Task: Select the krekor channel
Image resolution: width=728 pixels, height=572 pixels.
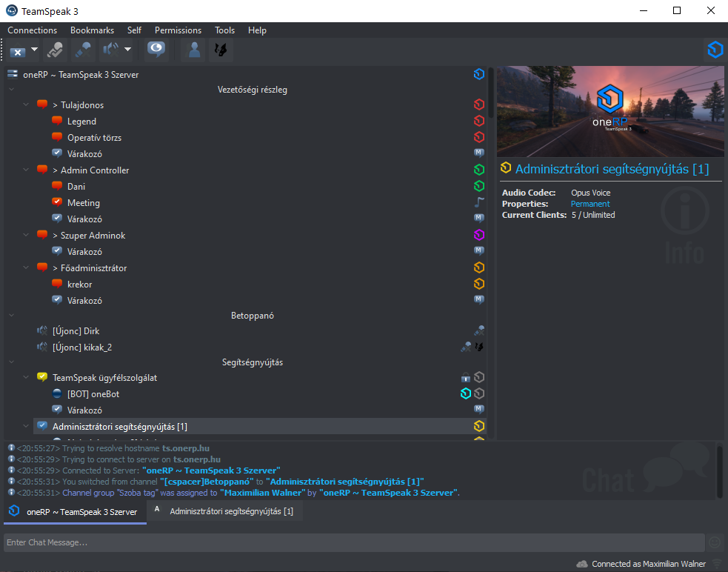Action: click(x=79, y=285)
